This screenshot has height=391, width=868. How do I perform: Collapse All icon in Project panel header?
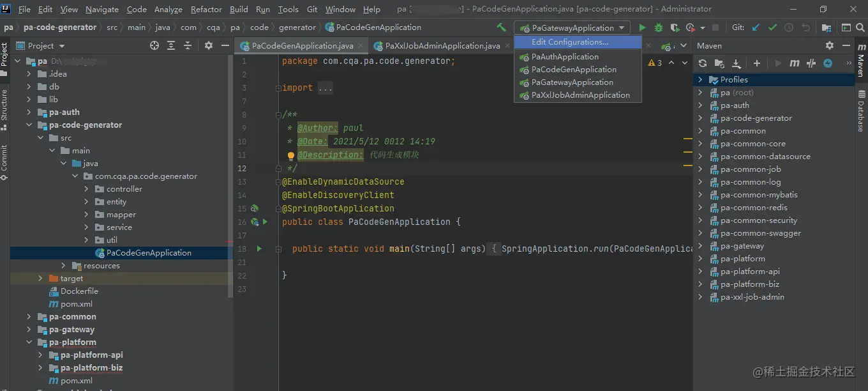(188, 45)
